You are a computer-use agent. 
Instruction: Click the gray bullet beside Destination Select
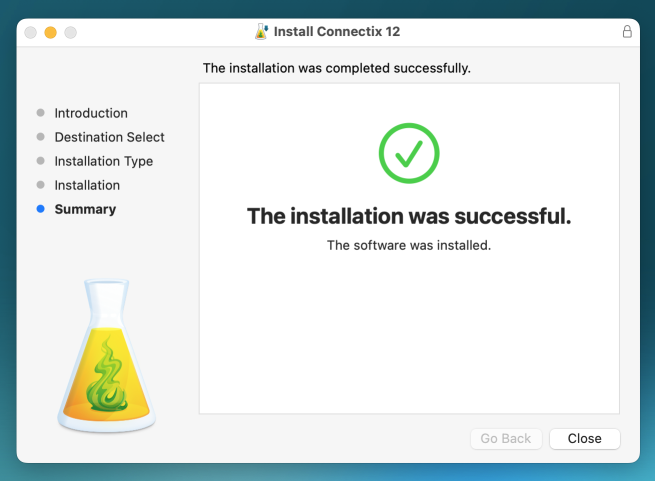pos(41,137)
